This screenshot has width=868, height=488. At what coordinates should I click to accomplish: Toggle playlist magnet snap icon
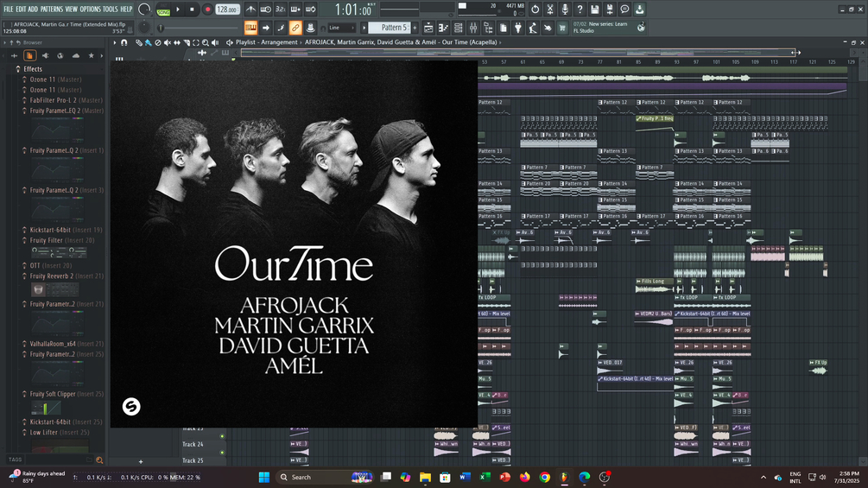click(124, 42)
